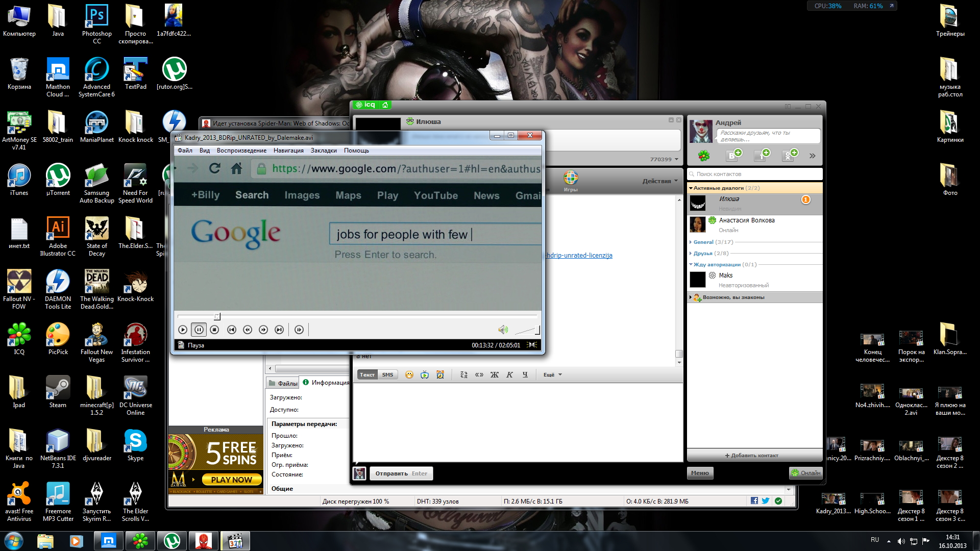This screenshot has width=980, height=551.
Task: Open the Ещё dropdown in chat toolbar
Action: coord(552,375)
